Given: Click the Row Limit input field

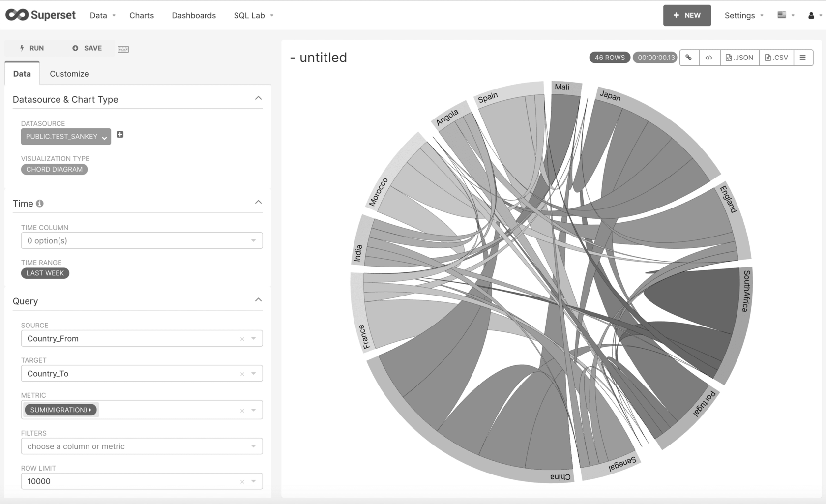Looking at the screenshot, I should 128,481.
